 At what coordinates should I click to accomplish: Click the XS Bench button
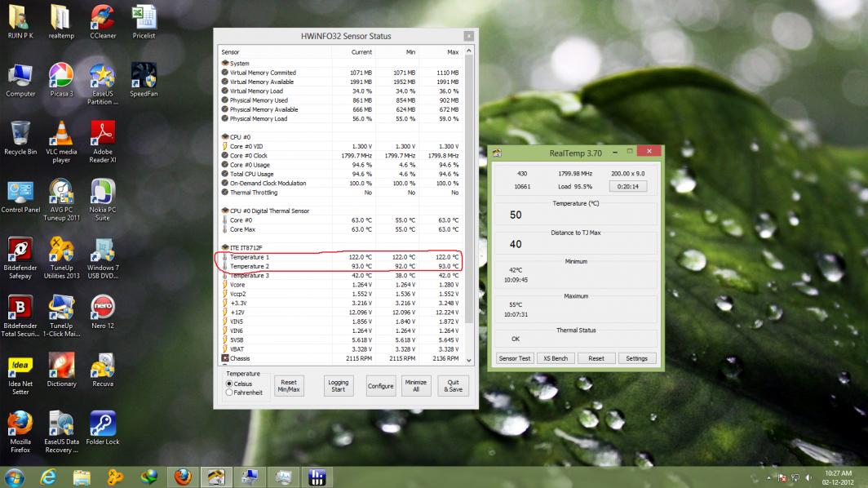click(556, 358)
